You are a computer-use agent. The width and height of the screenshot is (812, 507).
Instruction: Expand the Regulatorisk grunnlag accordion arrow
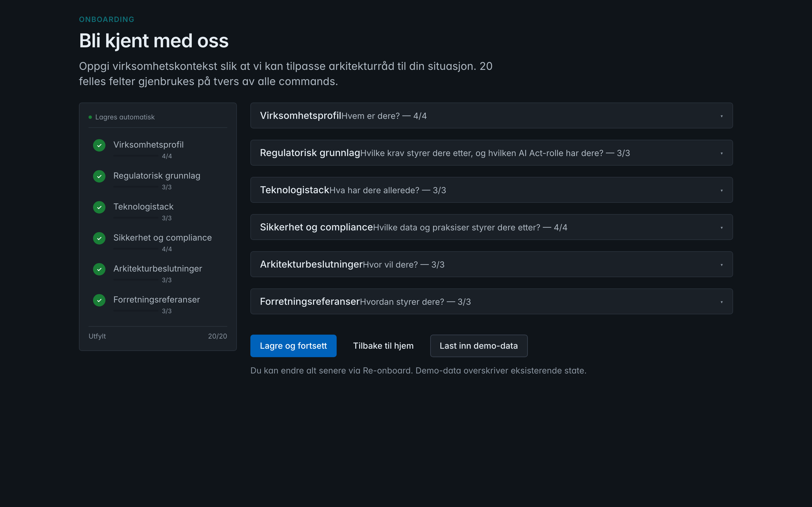tap(721, 153)
